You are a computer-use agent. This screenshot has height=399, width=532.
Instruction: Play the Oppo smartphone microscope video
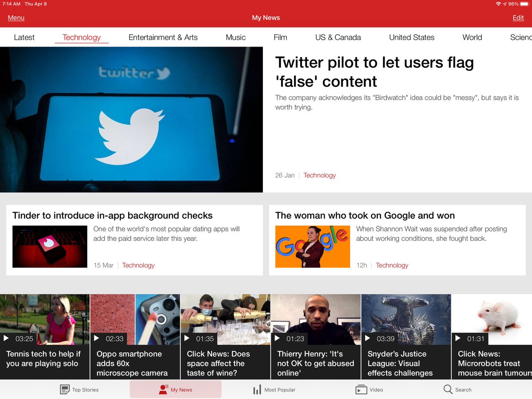[97, 339]
